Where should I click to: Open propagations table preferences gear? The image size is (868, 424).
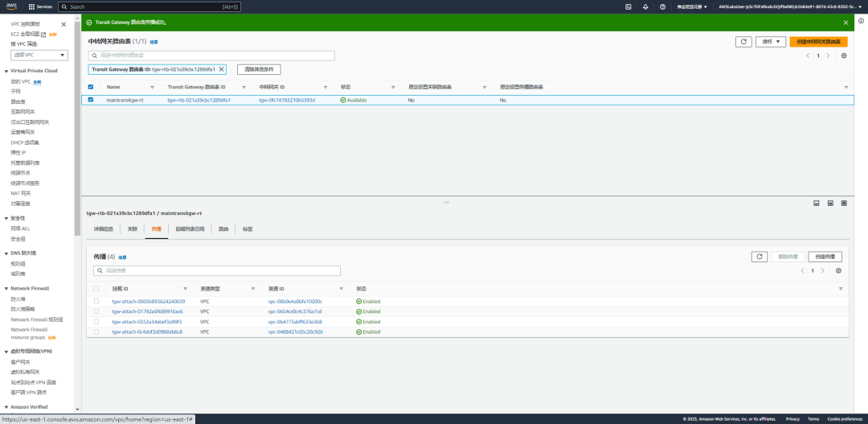click(x=838, y=270)
